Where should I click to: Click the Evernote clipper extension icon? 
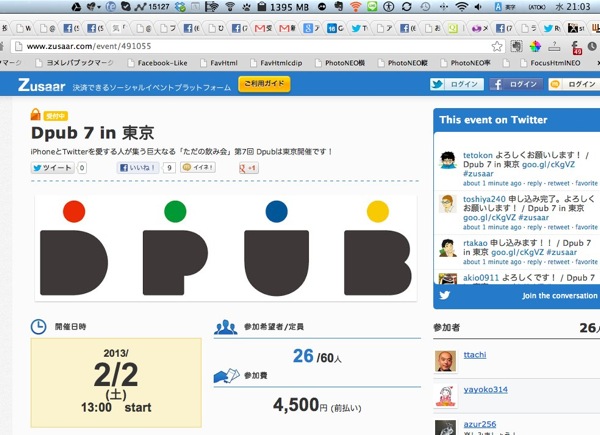pyautogui.click(x=516, y=46)
